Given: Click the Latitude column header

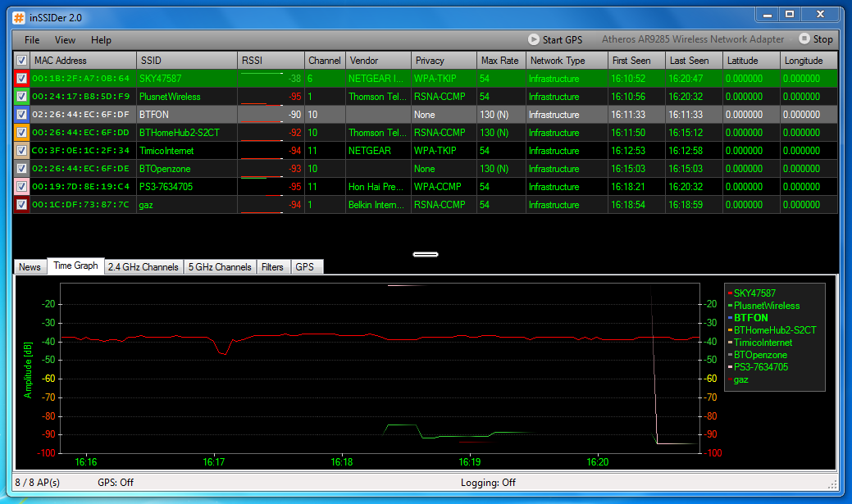Looking at the screenshot, I should pyautogui.click(x=751, y=61).
